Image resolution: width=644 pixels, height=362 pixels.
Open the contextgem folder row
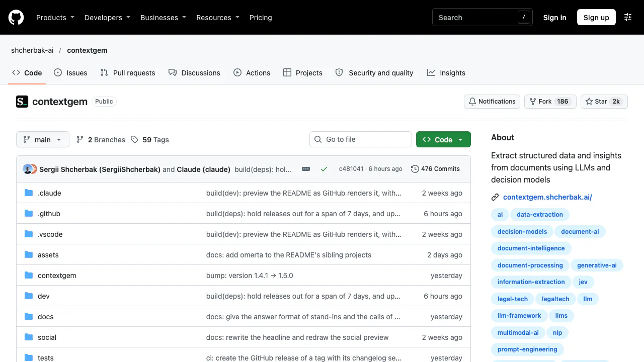[244, 276]
